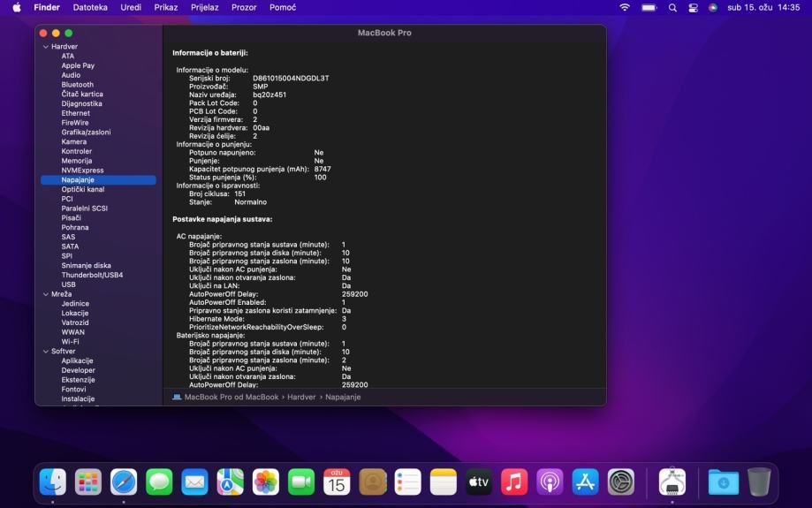The height and width of the screenshot is (508, 812).
Task: Collapse the Softver sidebar section
Action: (x=46, y=351)
